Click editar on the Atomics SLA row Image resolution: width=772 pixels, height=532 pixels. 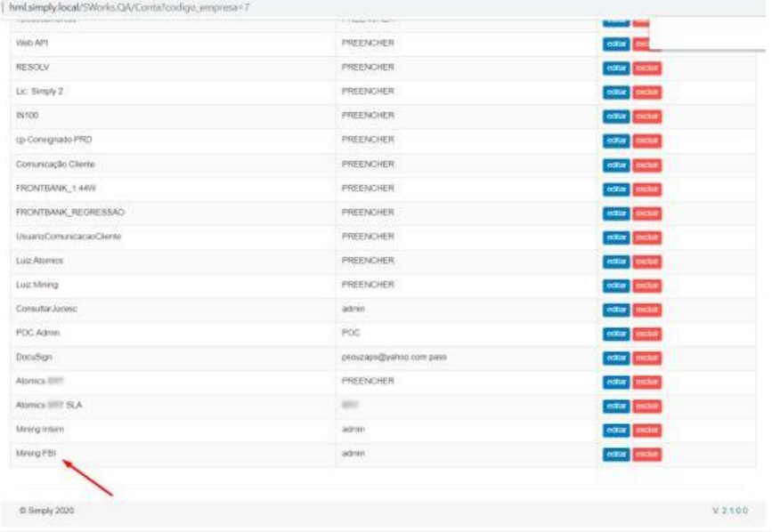pos(616,407)
